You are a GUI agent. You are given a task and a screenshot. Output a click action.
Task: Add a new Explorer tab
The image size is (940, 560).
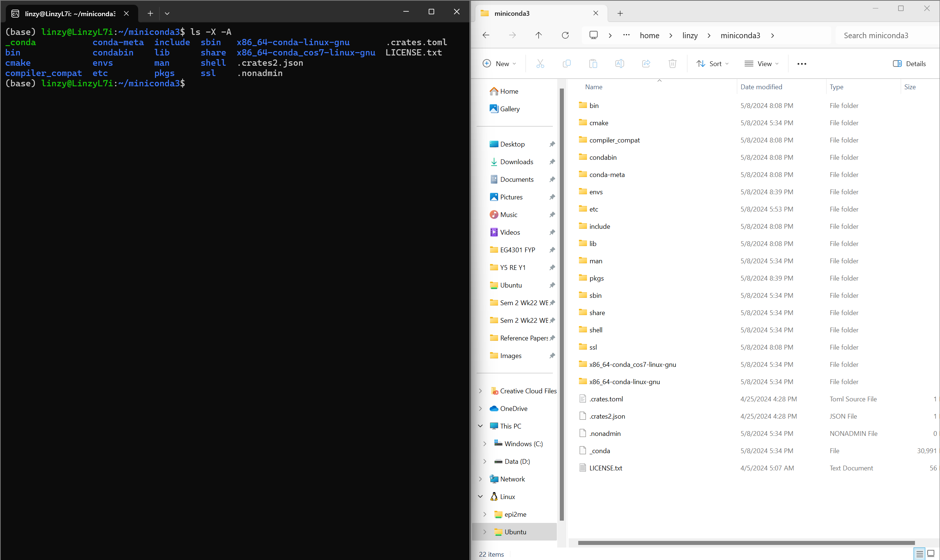(620, 14)
